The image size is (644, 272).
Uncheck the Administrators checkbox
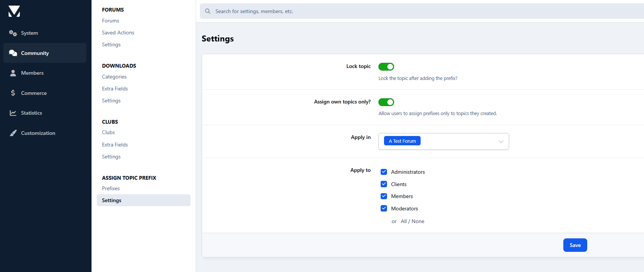(384, 172)
